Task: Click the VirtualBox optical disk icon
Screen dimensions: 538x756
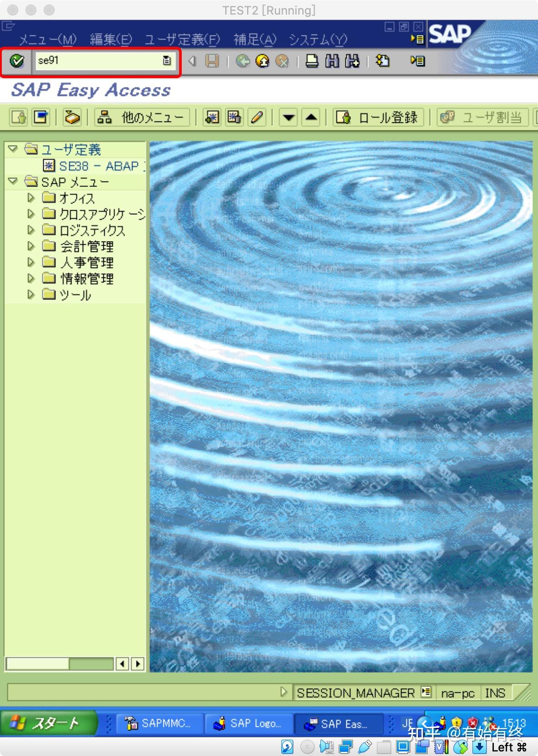Action: pyautogui.click(x=307, y=746)
